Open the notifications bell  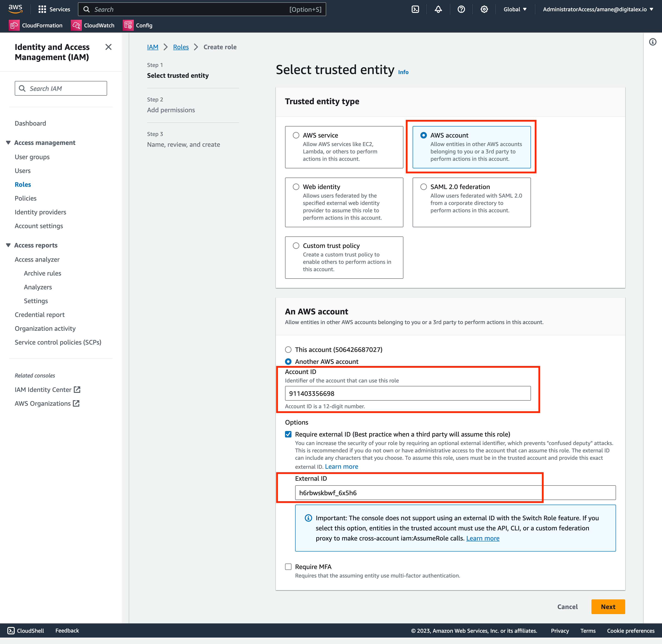438,9
